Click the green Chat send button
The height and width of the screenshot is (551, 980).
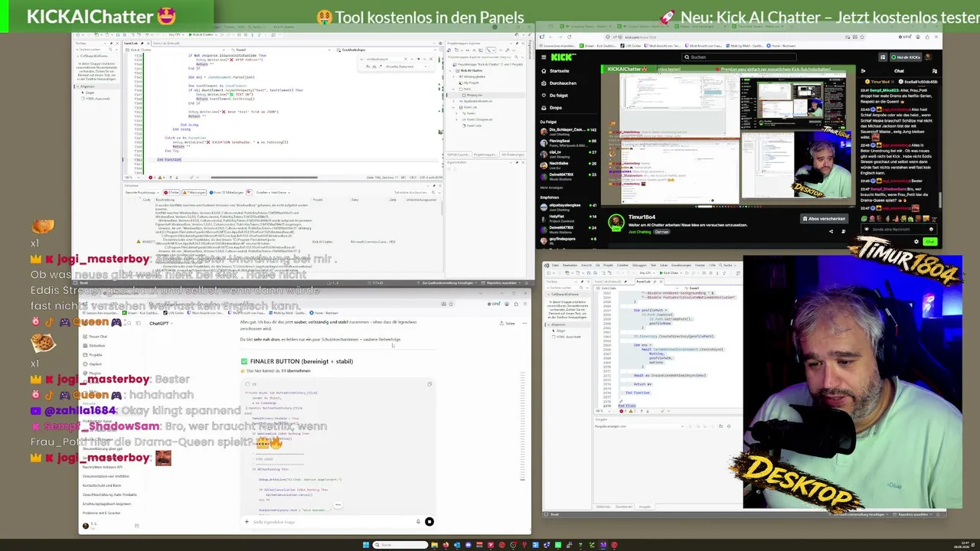[x=929, y=242]
